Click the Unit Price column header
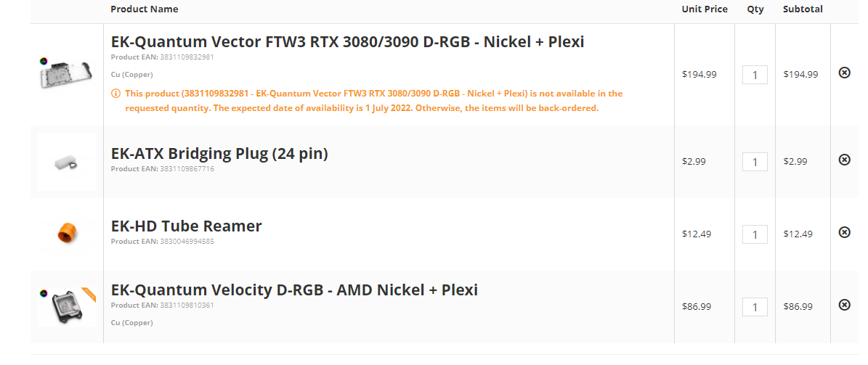This screenshot has width=868, height=365. pyautogui.click(x=704, y=9)
